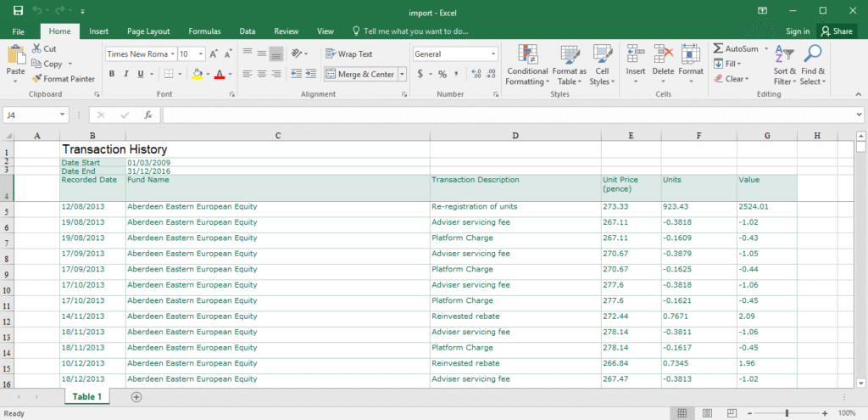868x420 pixels.
Task: Click the Insert Function fx icon
Action: [147, 115]
